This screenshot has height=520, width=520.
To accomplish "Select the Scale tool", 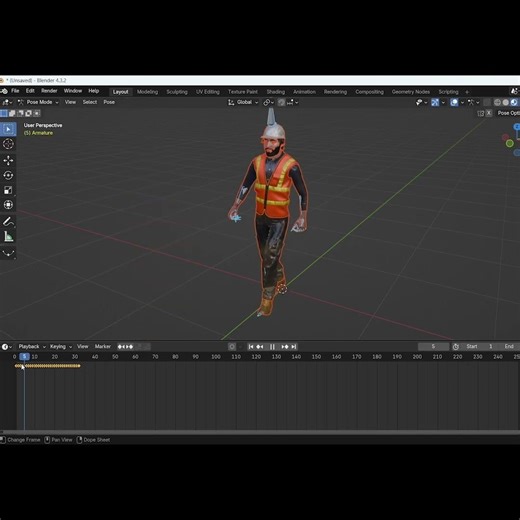I will 8,190.
